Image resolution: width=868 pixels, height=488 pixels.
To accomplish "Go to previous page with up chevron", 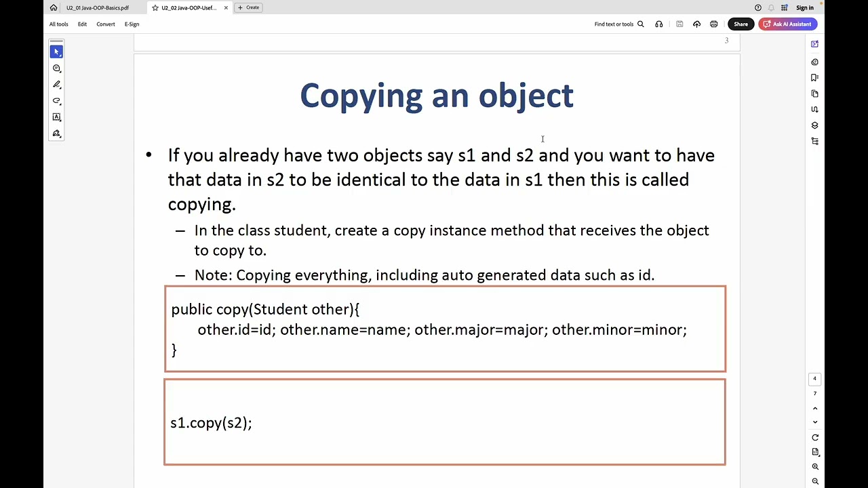I will point(815,408).
